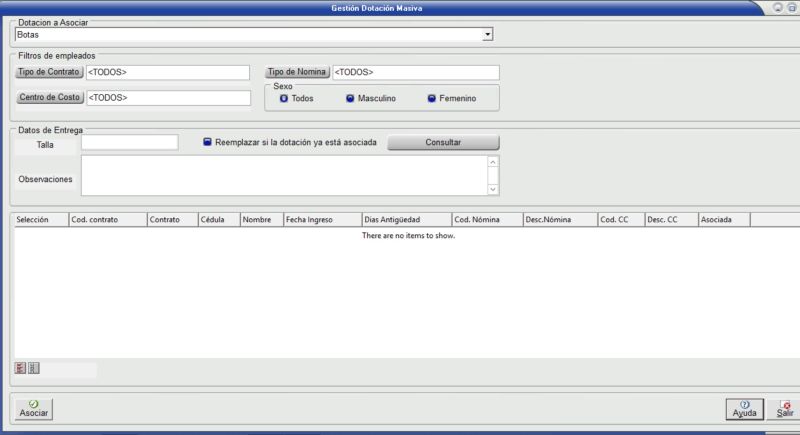Select the Masculino radio option
This screenshot has height=435, width=800.
click(x=350, y=99)
